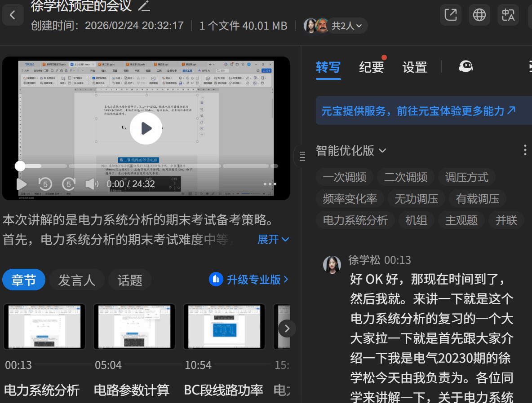Expand the participants 共2人 dropdown

(x=346, y=26)
